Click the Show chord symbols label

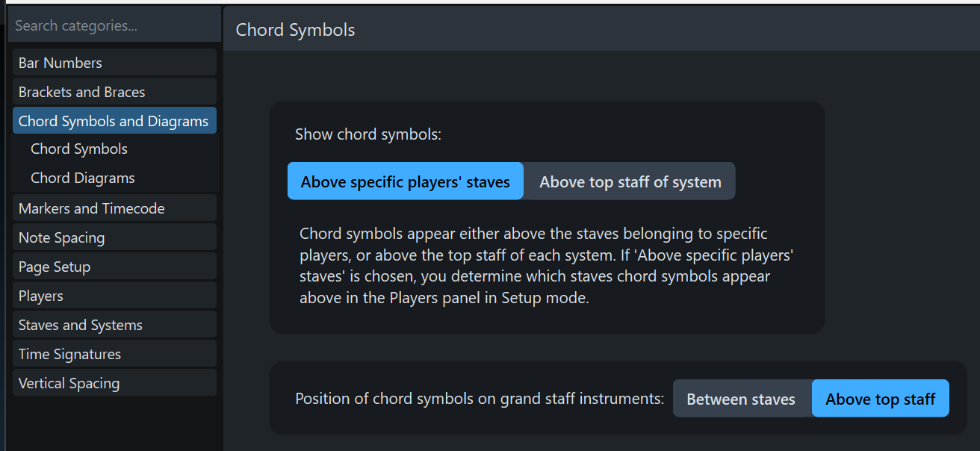[x=368, y=134]
